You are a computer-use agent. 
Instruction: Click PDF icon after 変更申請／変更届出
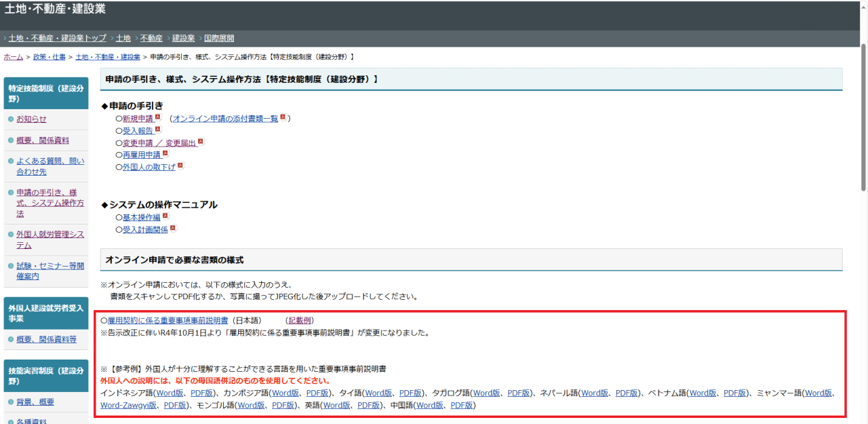pyautogui.click(x=200, y=142)
